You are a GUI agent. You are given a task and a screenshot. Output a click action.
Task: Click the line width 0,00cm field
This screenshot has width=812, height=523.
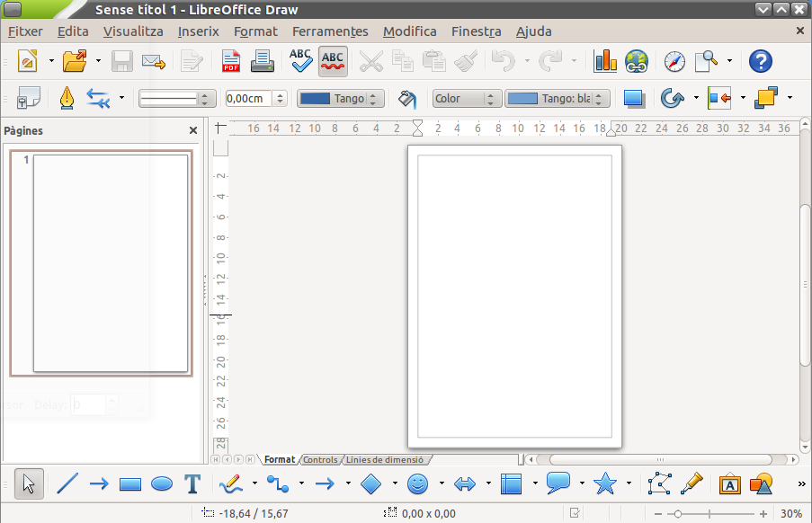(248, 98)
